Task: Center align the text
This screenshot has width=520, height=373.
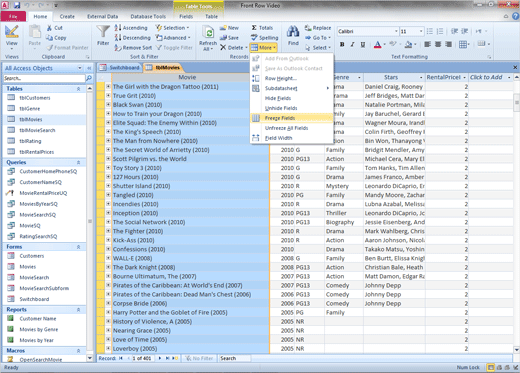Action: pyautogui.click(x=438, y=44)
